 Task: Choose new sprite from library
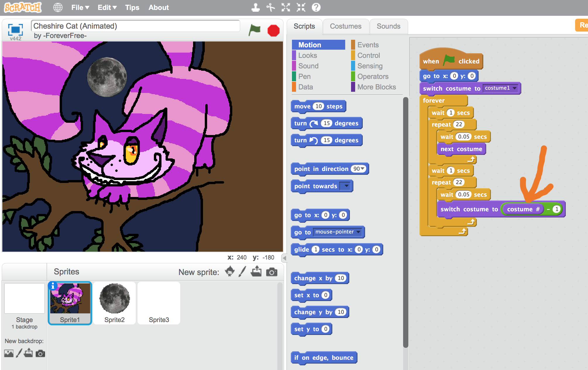pyautogui.click(x=230, y=272)
